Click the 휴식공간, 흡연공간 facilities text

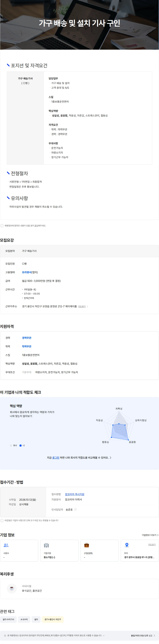click(32, 591)
